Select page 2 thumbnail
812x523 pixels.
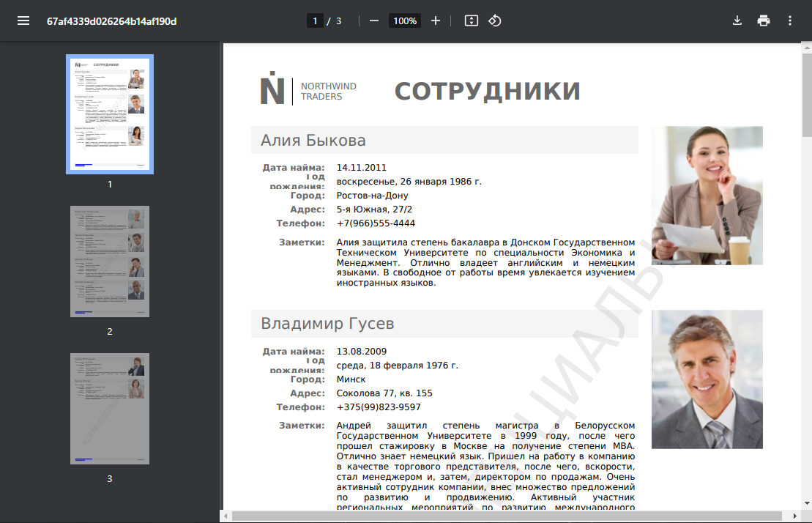coord(110,261)
